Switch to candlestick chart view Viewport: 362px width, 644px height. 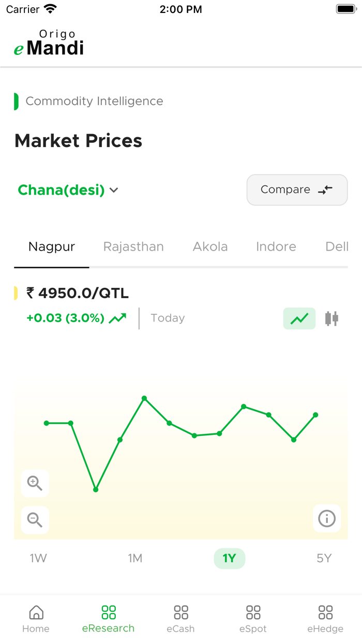(x=331, y=318)
